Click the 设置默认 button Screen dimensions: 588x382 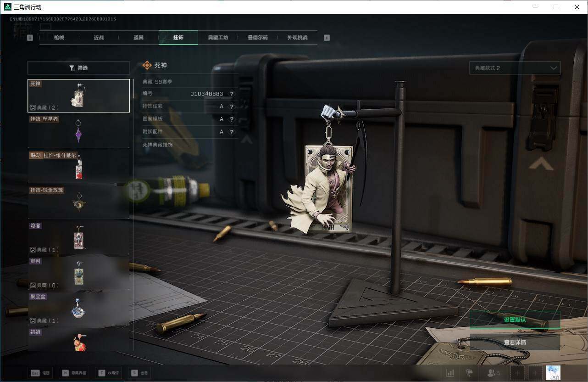tap(515, 320)
